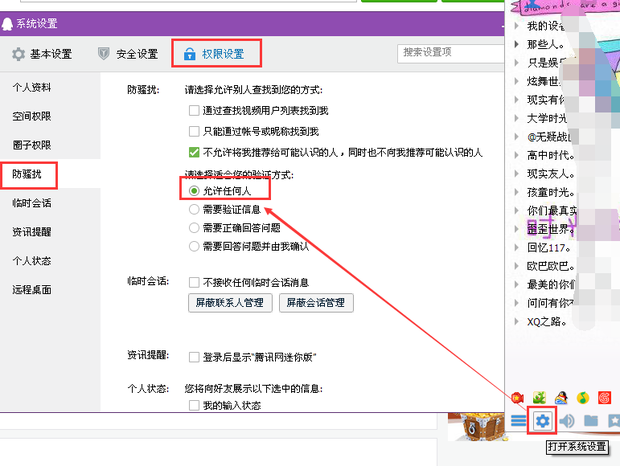The width and height of the screenshot is (620, 466).
Task: Launch the QQ Music note icon
Action: [583, 398]
